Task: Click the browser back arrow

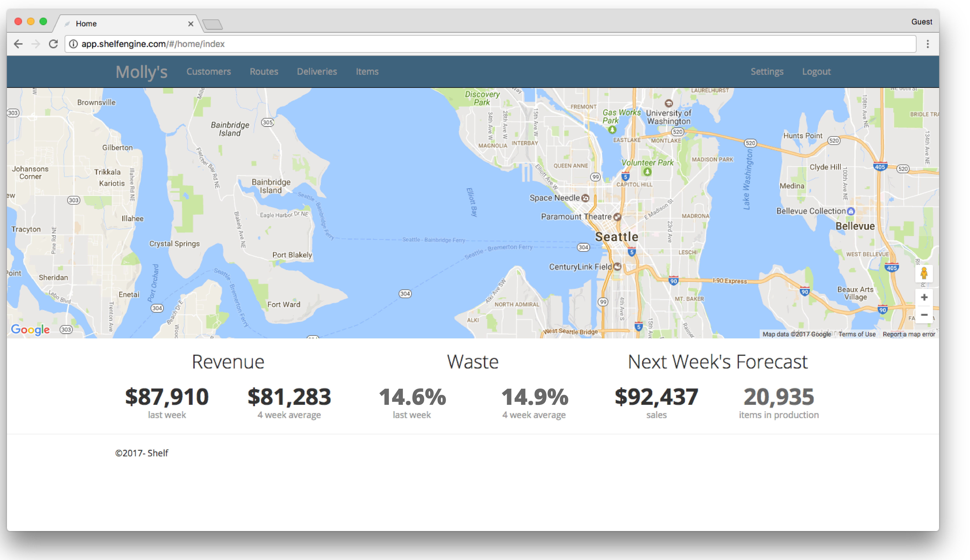Action: pyautogui.click(x=18, y=44)
